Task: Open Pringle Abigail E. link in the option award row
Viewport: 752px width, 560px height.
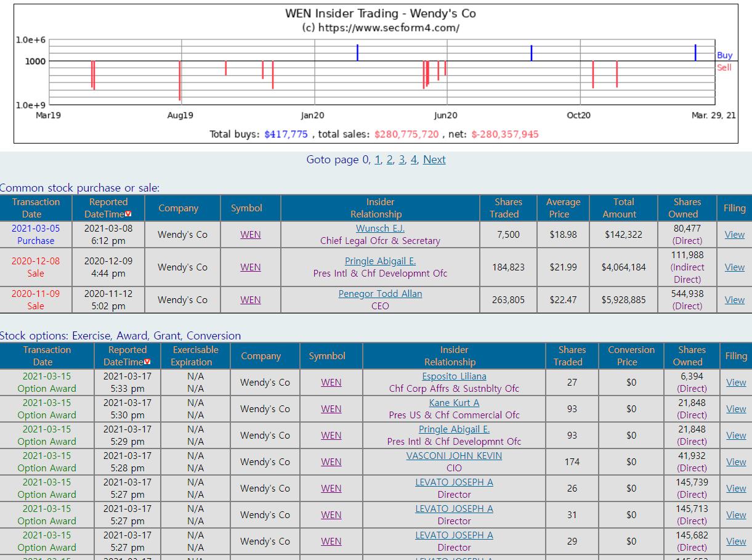Action: click(454, 429)
